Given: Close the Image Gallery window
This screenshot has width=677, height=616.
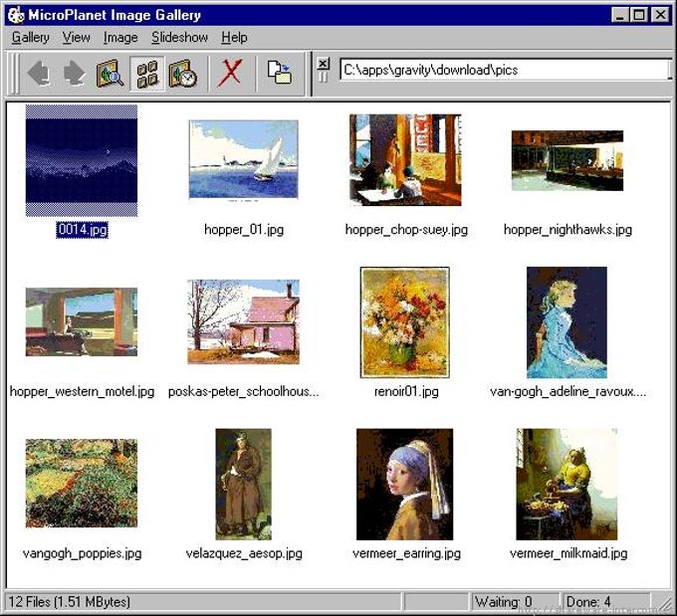Looking at the screenshot, I should [x=660, y=16].
